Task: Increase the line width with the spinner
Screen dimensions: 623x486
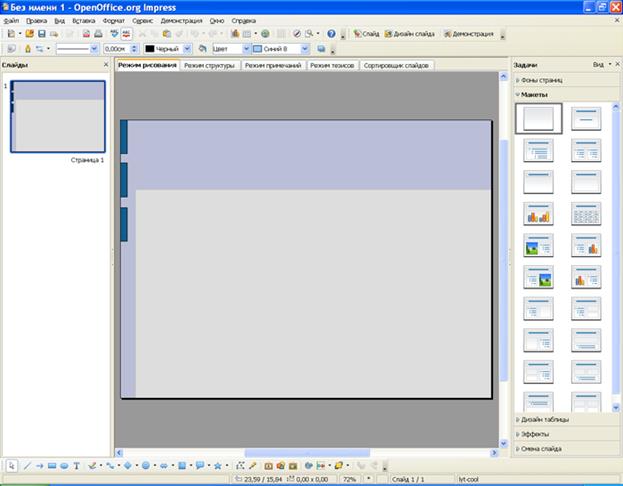Action: click(x=134, y=46)
